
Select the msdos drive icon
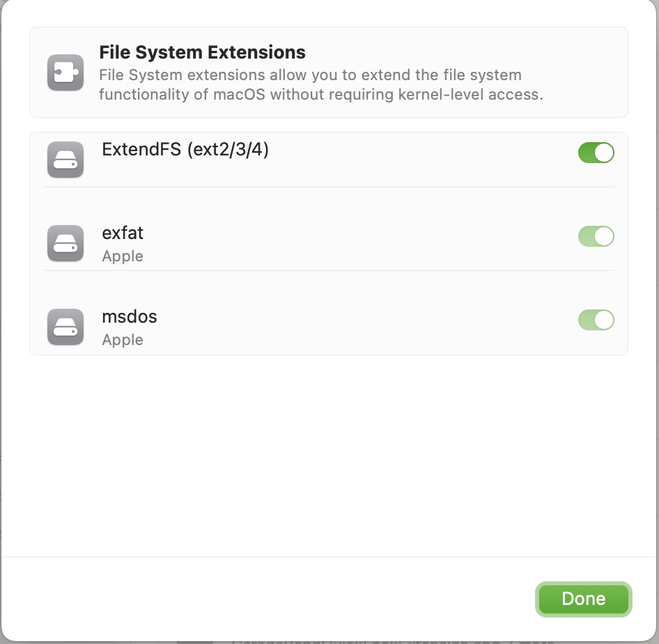click(x=65, y=327)
